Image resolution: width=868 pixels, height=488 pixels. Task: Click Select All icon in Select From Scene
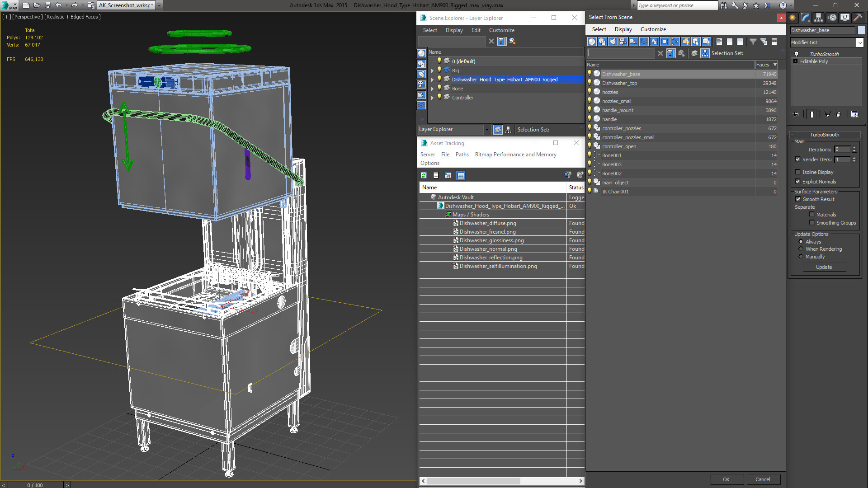click(x=719, y=42)
